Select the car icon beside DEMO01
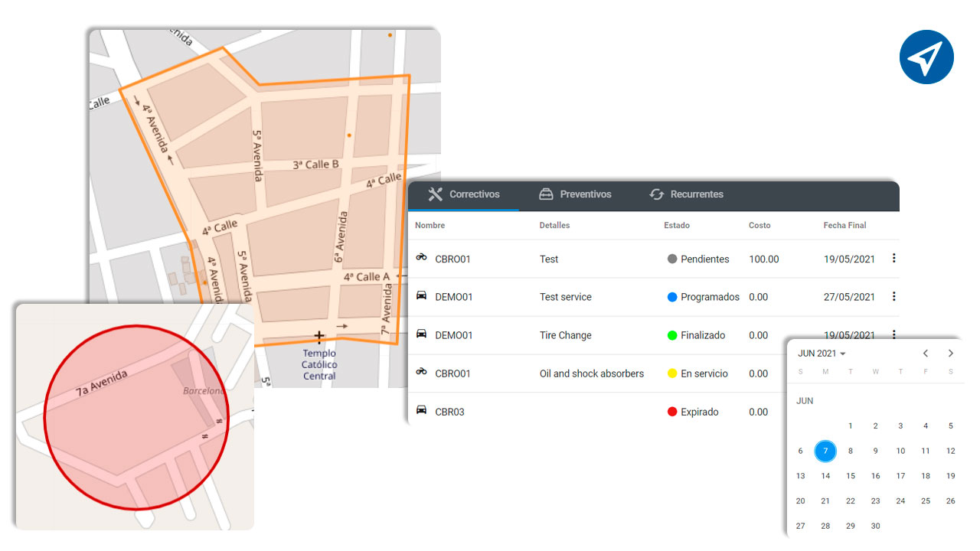This screenshot has height=551, width=980. pos(421,297)
